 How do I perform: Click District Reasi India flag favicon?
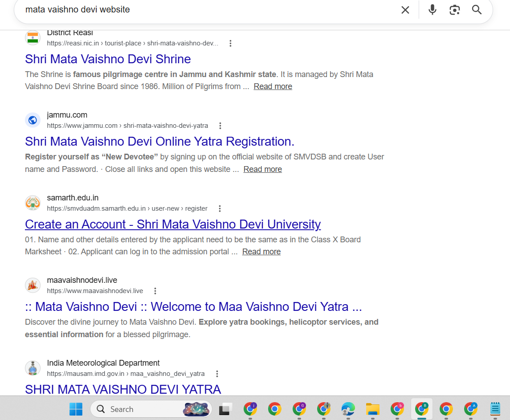(33, 38)
